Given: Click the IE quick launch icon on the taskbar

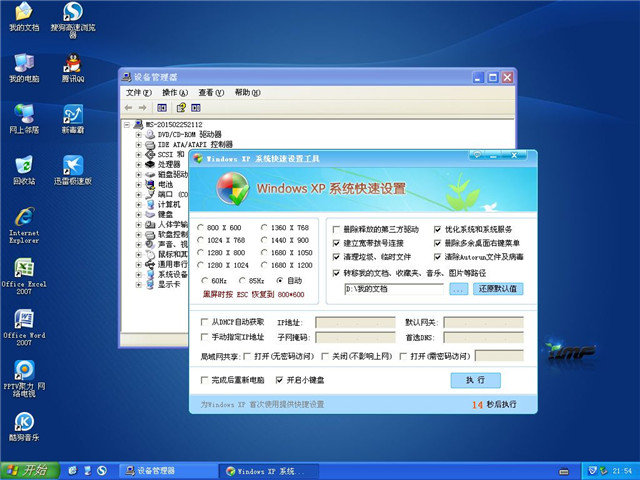Looking at the screenshot, I should (73, 471).
